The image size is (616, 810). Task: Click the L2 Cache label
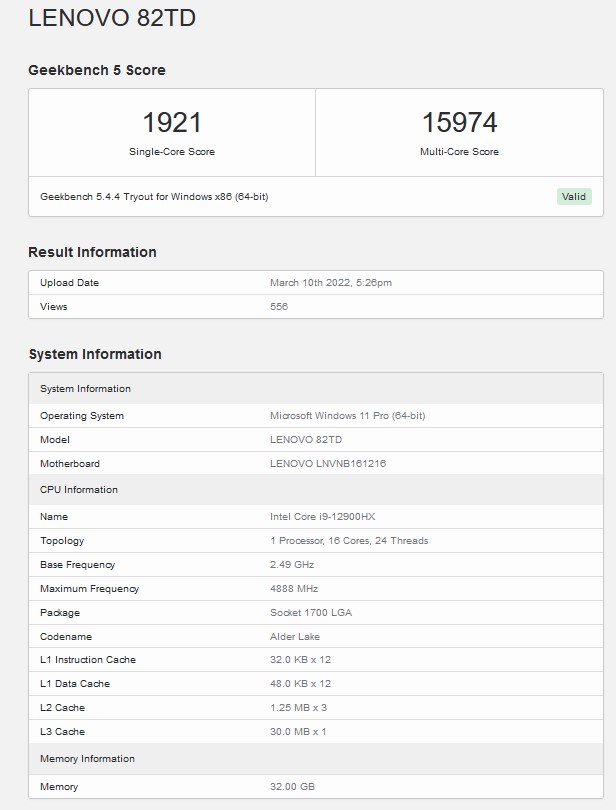click(63, 708)
